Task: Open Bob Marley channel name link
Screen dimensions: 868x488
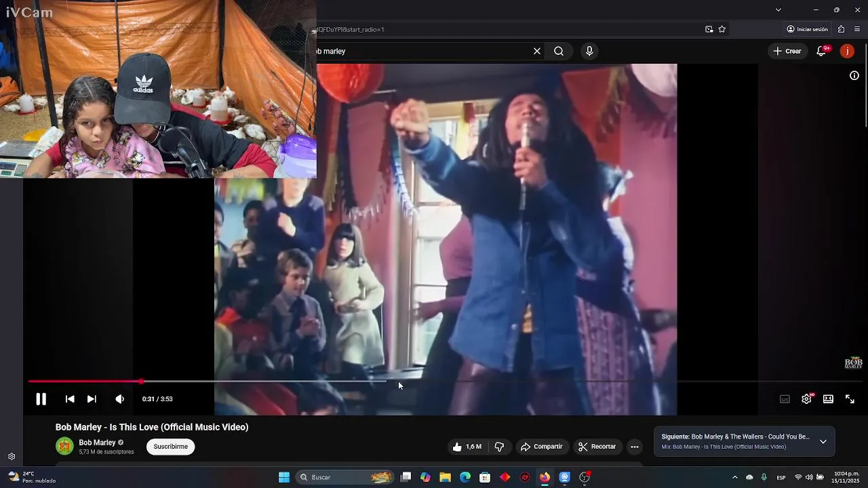Action: point(97,443)
